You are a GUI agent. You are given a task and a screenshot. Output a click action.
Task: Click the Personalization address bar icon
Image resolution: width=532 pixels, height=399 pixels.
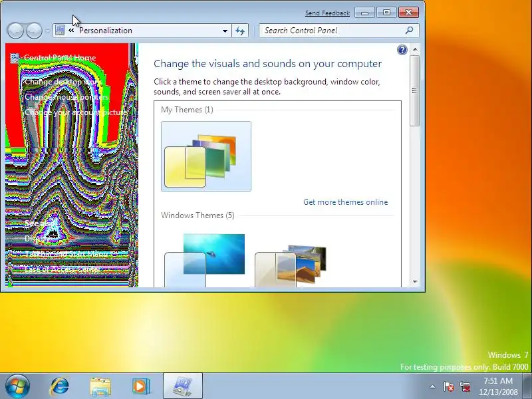pos(60,31)
